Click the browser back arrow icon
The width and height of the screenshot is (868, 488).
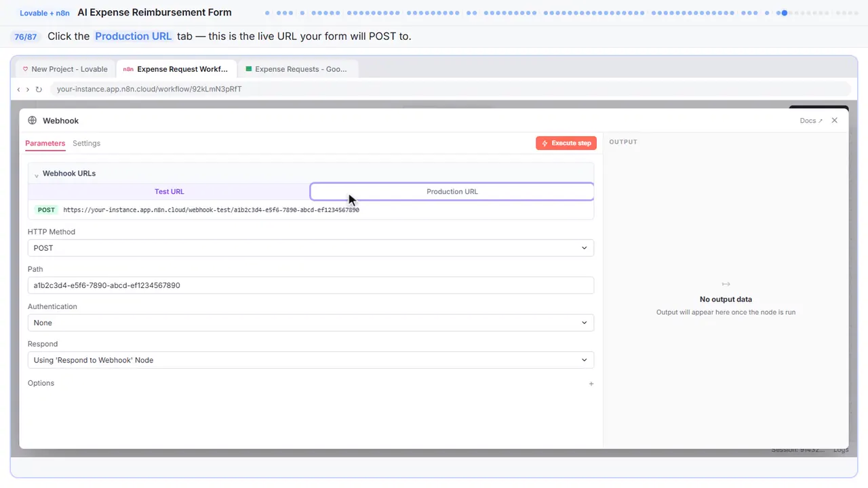[19, 89]
